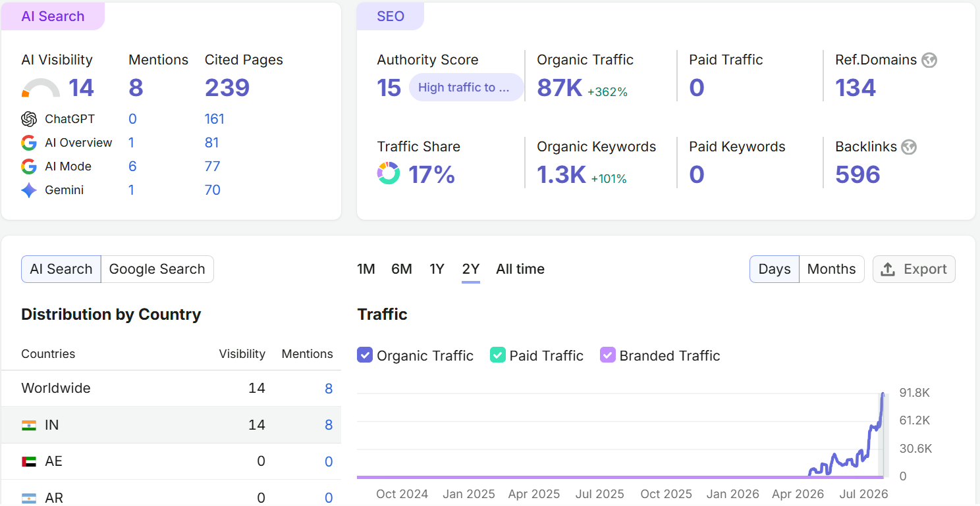Open the 87K Organic Traffic value
Viewport: 980px width, 506px height.
click(560, 88)
